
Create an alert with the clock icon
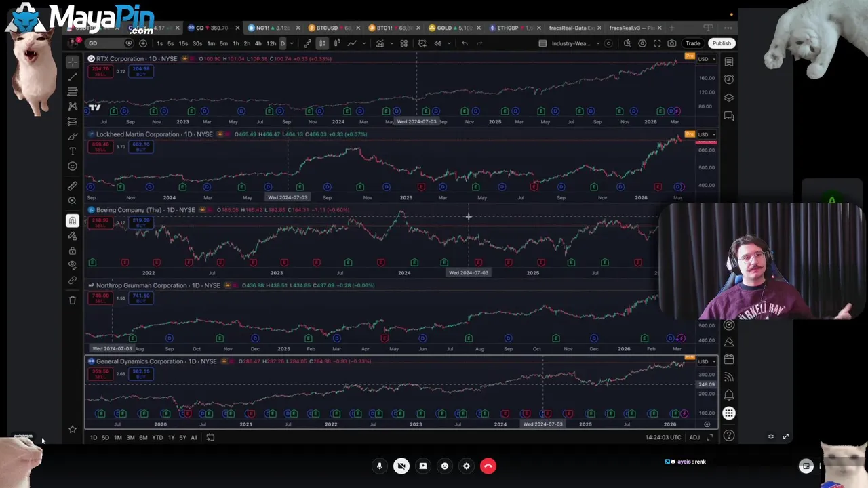click(x=422, y=43)
